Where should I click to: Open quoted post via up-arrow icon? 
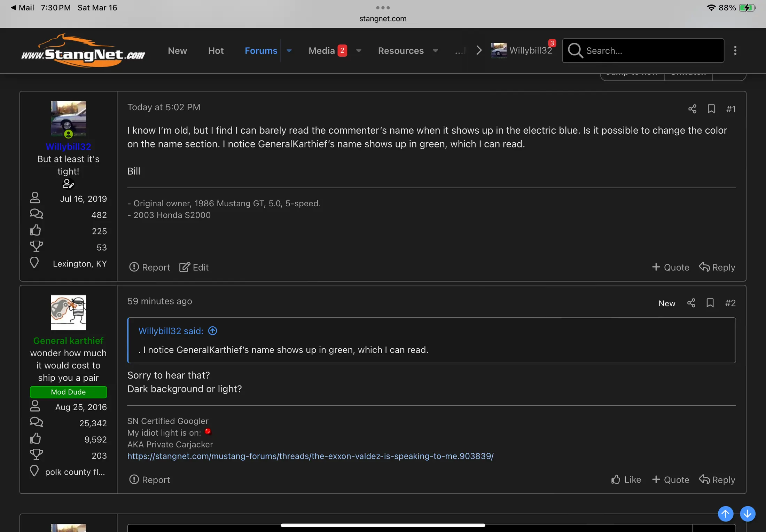point(212,331)
